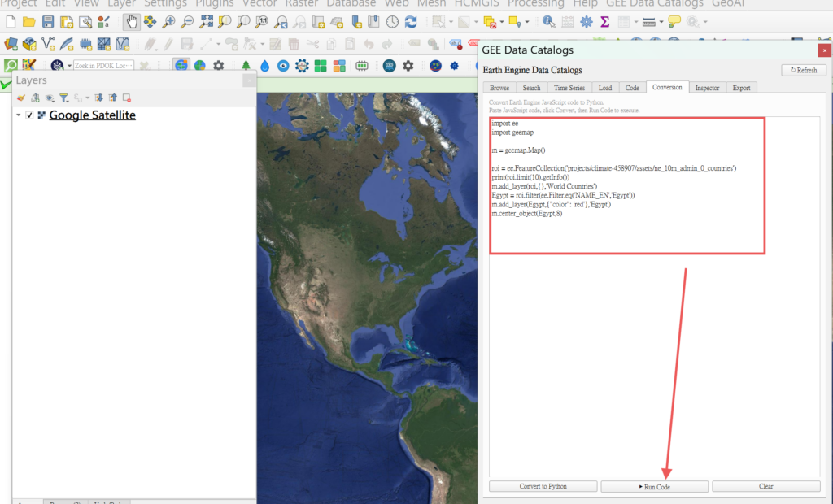Screen dimensions: 833x504
Task: Open the Time Series tab
Action: point(569,87)
